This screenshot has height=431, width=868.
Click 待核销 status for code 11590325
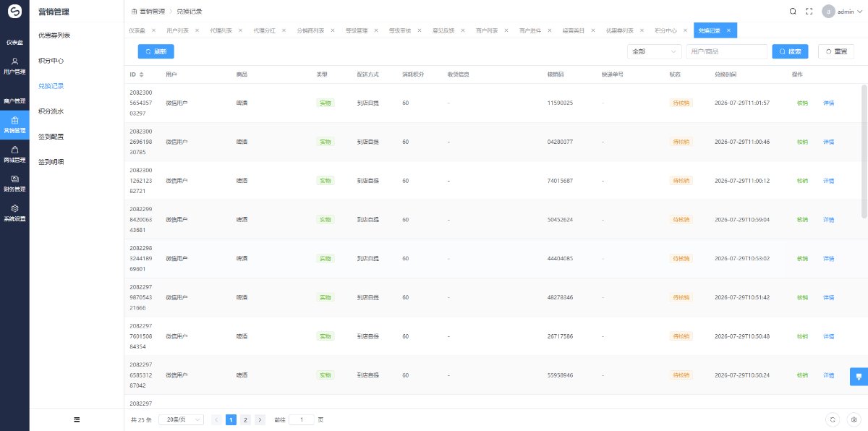pyautogui.click(x=681, y=103)
